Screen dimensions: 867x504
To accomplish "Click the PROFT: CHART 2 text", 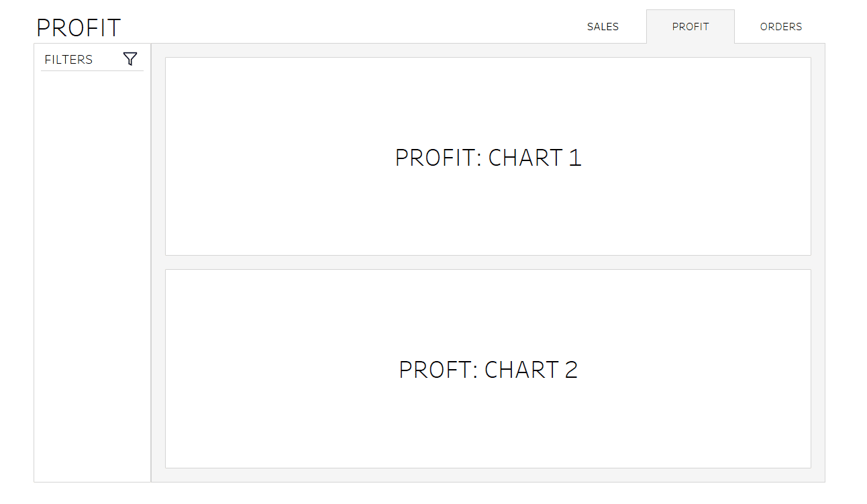I will coord(488,369).
